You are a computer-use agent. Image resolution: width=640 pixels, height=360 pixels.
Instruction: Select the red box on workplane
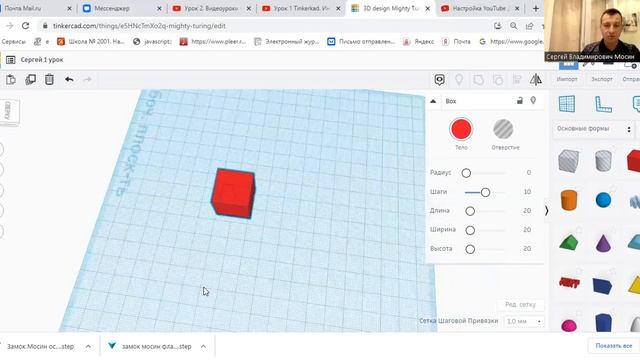coord(233,193)
